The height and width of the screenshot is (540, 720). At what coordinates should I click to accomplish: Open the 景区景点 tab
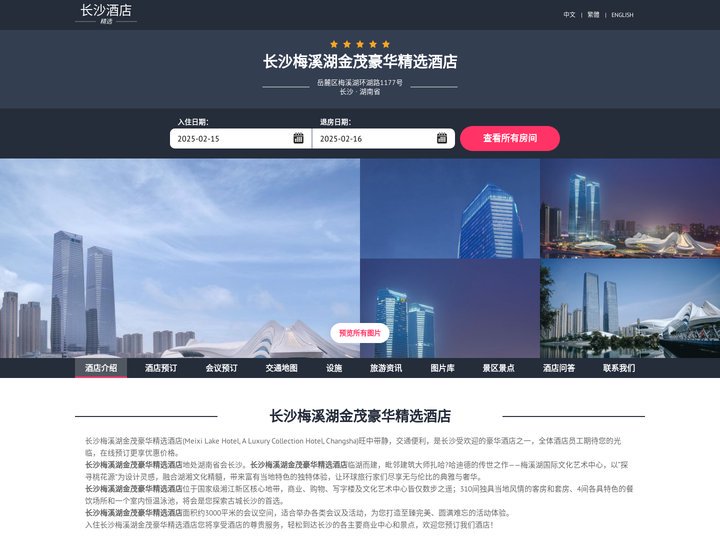click(498, 368)
